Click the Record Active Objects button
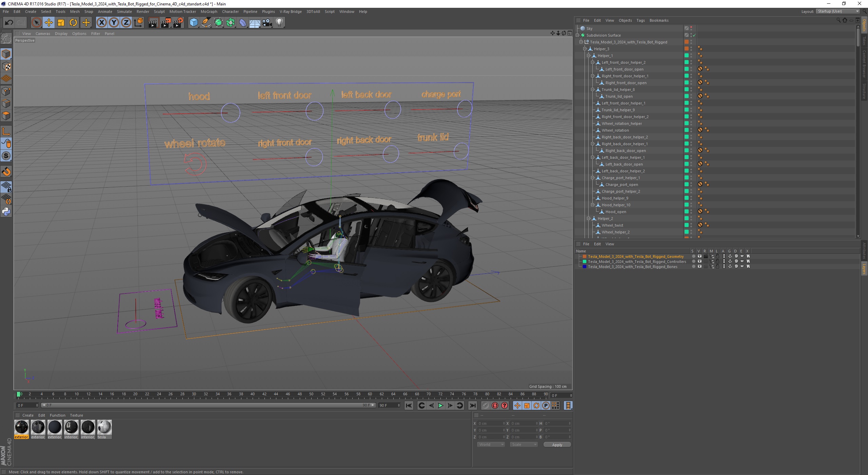This screenshot has width=868, height=475. 486,405
